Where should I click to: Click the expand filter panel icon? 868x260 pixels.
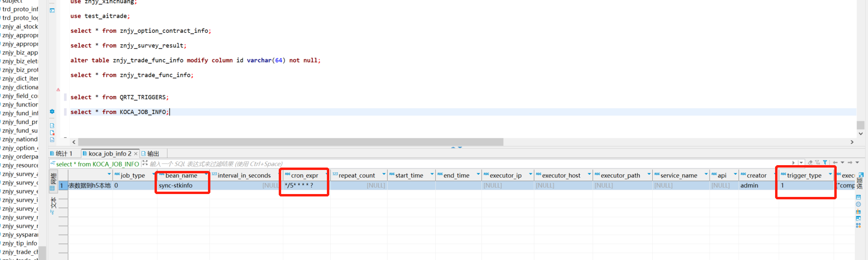point(145,164)
